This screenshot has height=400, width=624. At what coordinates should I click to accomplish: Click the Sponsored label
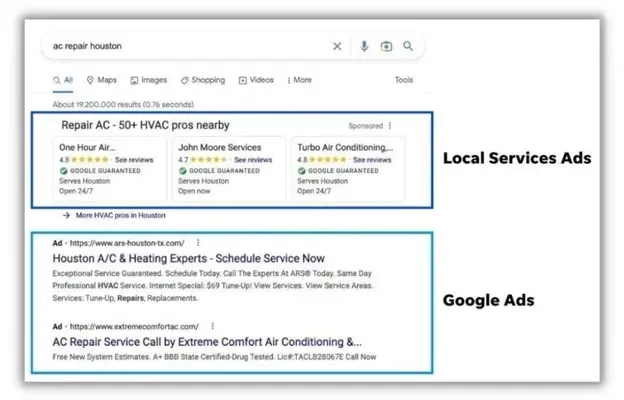click(366, 126)
